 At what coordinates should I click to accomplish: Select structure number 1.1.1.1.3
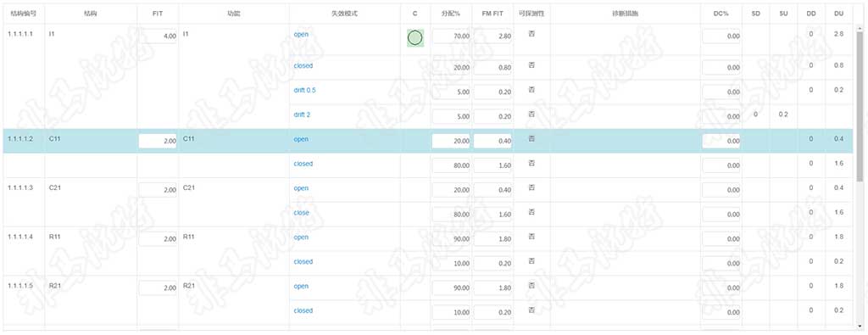coord(20,188)
